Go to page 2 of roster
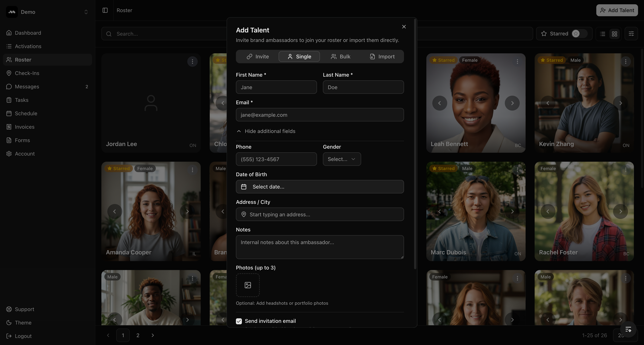 [138, 335]
